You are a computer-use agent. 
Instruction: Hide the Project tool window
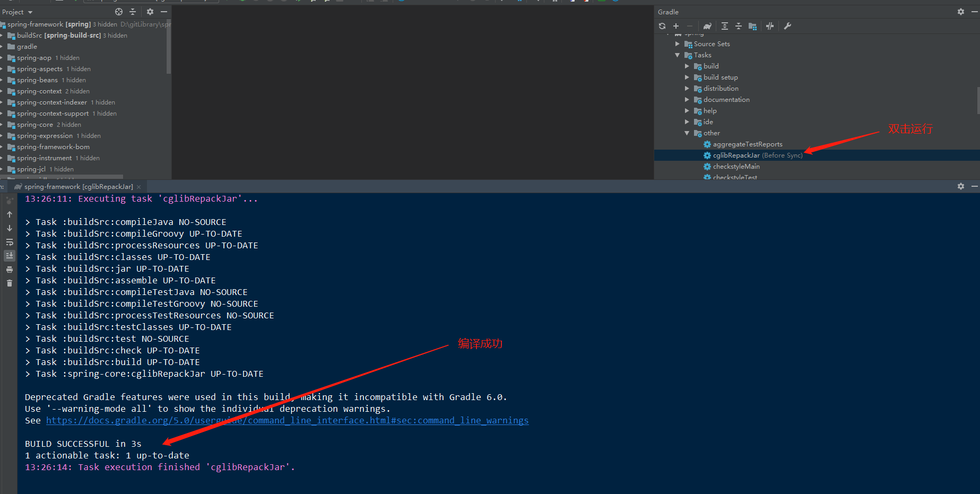click(x=164, y=12)
